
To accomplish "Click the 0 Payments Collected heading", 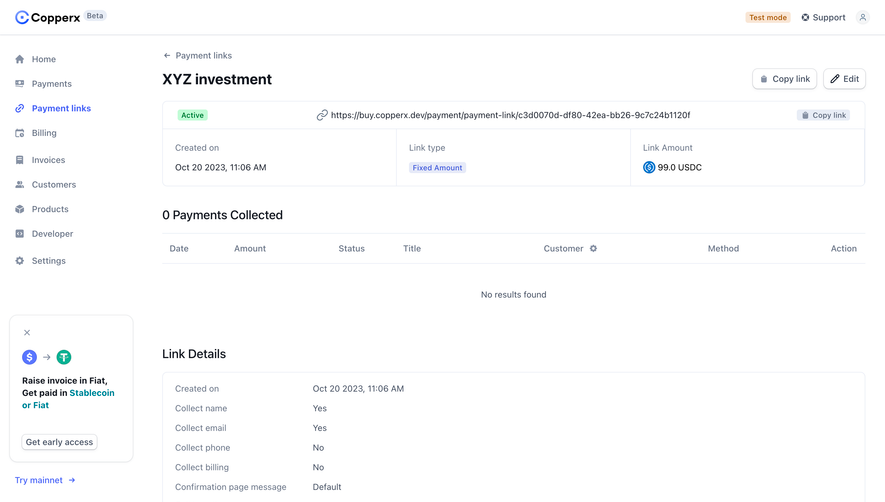I will (x=222, y=215).
